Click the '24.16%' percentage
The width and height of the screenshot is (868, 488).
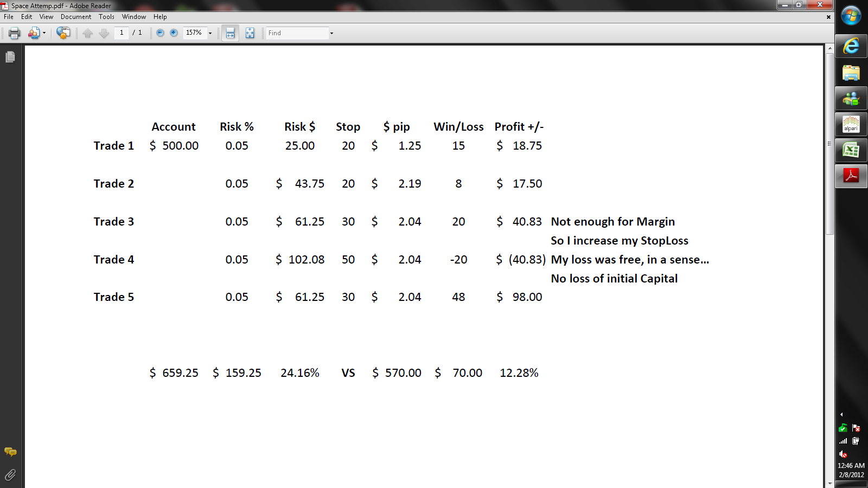[x=300, y=373]
